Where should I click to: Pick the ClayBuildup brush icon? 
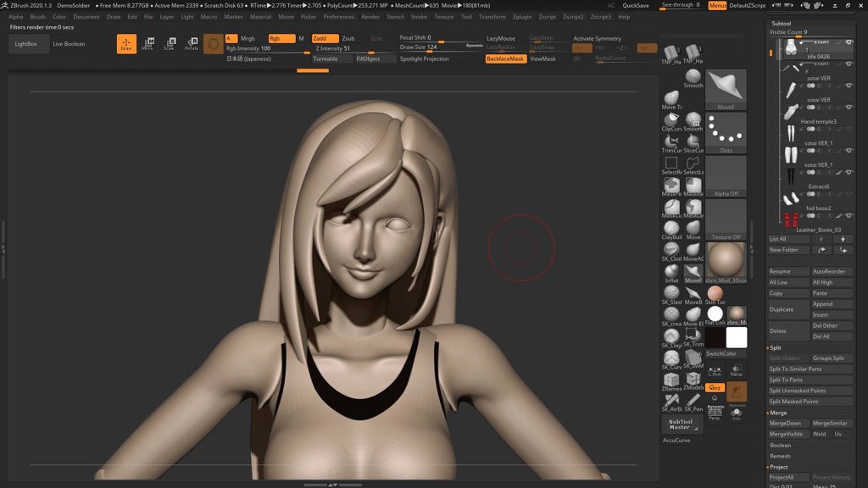(671, 229)
